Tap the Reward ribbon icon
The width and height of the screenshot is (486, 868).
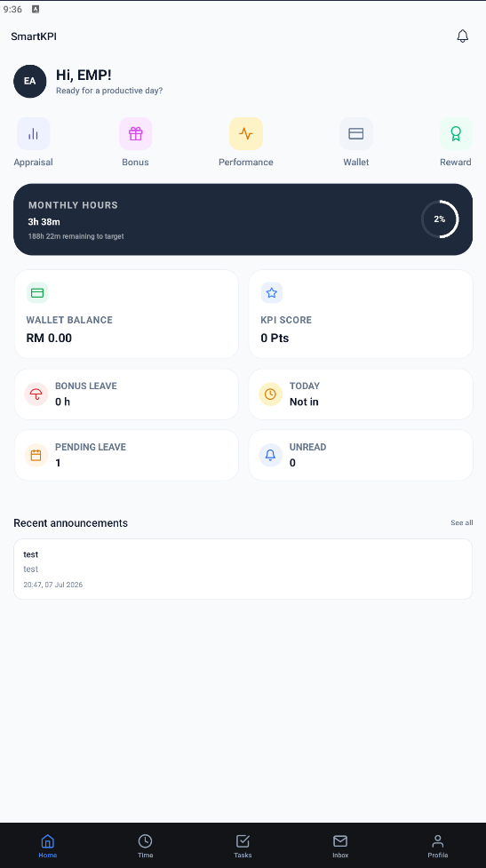click(x=456, y=133)
